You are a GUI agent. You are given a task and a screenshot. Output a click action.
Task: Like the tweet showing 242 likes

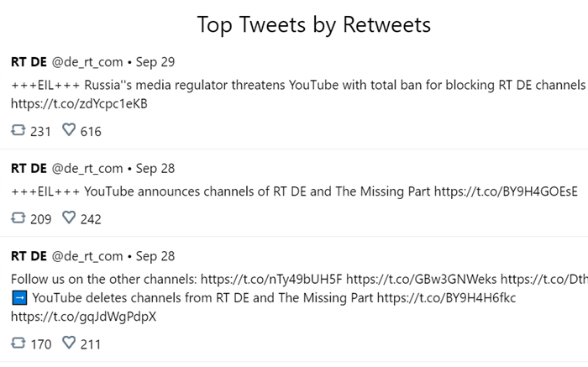click(x=69, y=218)
